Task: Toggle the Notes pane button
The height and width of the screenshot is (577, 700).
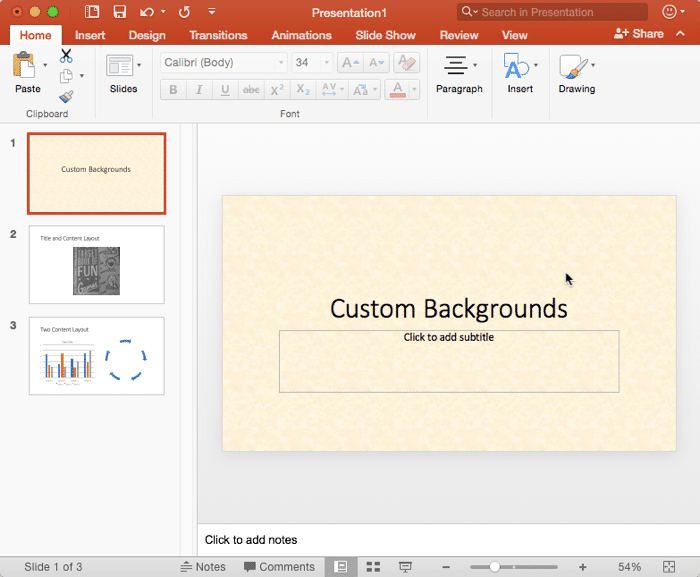Action: point(203,567)
